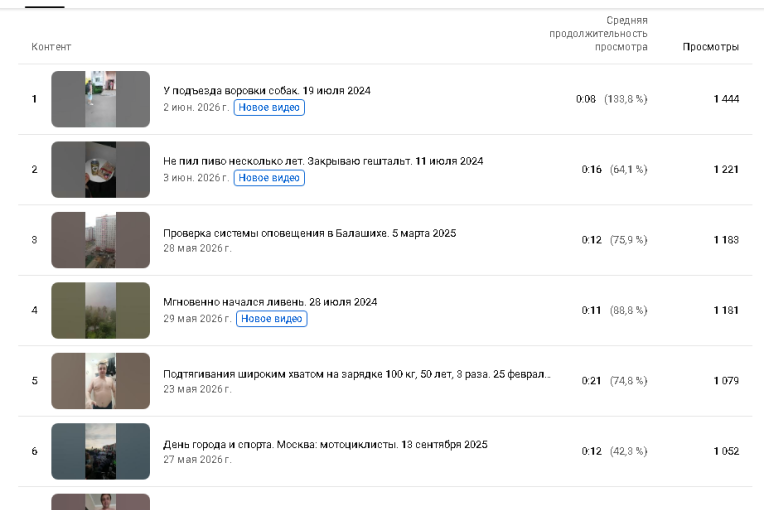Open thumbnail of Балашиха alert system video
The image size is (764, 510).
pos(100,240)
